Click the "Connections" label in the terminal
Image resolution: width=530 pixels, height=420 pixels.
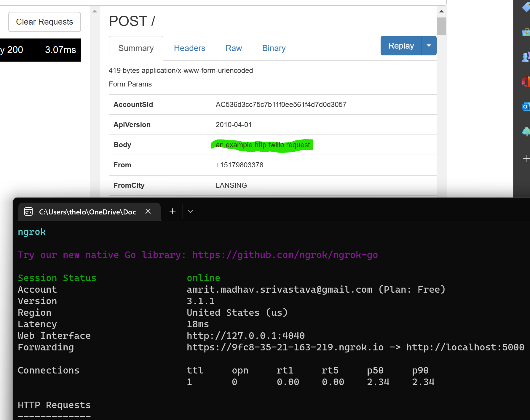click(49, 370)
